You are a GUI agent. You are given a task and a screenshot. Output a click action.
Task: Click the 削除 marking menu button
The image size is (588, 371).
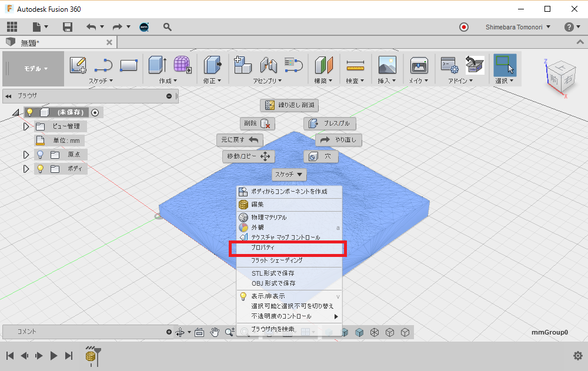[x=258, y=123]
